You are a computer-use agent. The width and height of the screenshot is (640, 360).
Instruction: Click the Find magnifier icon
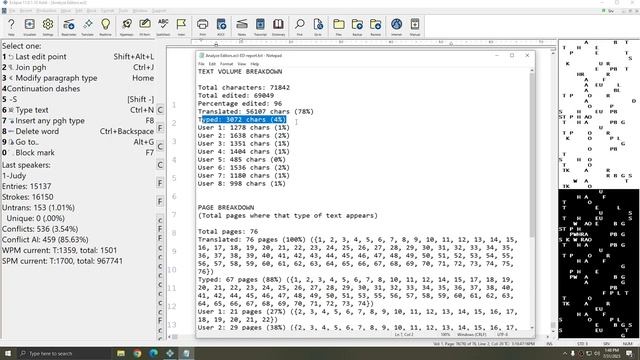coord(300,27)
